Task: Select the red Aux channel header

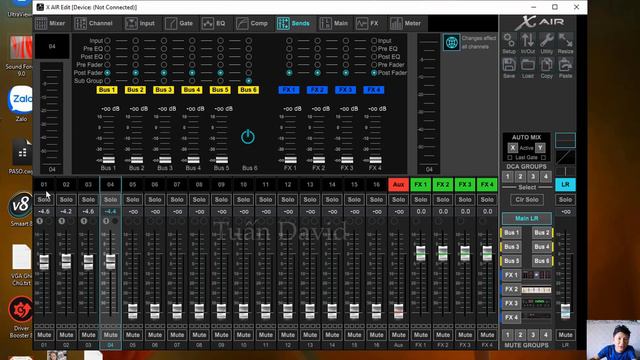Action: click(x=398, y=184)
